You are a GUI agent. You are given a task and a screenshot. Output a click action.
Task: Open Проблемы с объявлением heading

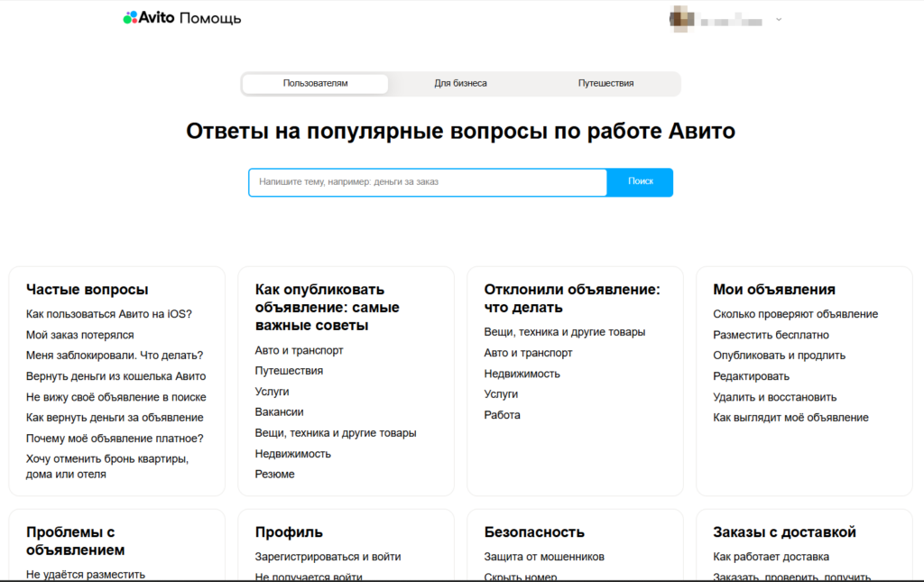pos(76,540)
